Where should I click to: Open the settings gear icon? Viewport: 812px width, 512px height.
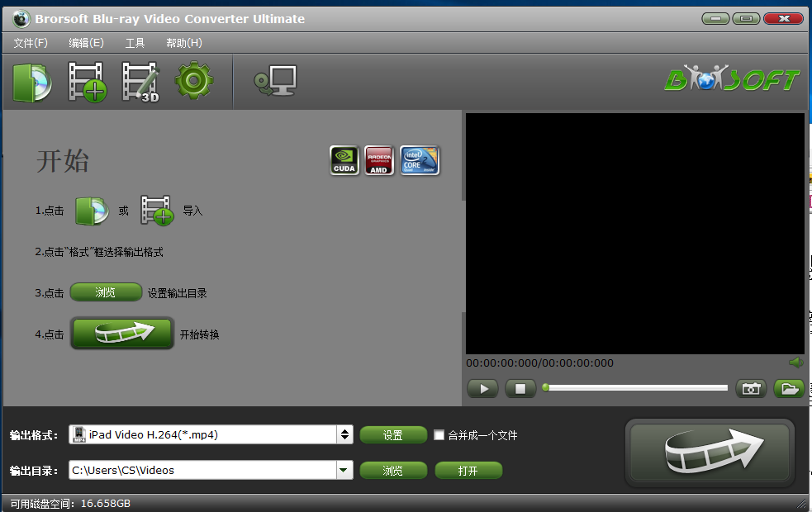pyautogui.click(x=194, y=81)
